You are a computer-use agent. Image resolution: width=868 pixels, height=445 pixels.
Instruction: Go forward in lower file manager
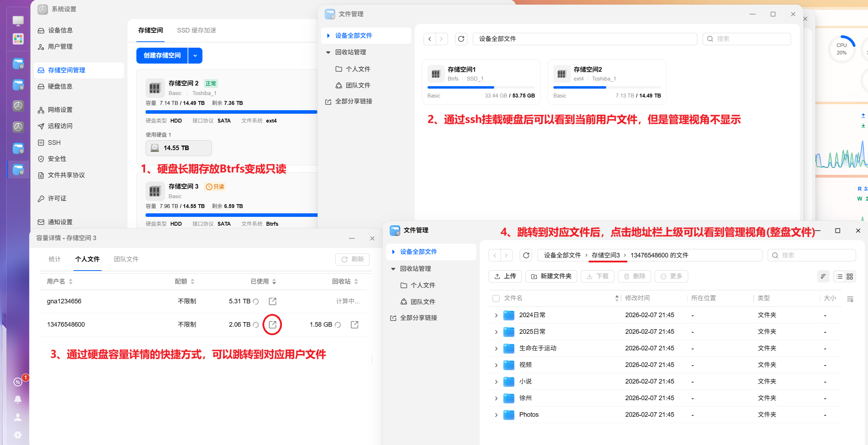click(x=506, y=255)
